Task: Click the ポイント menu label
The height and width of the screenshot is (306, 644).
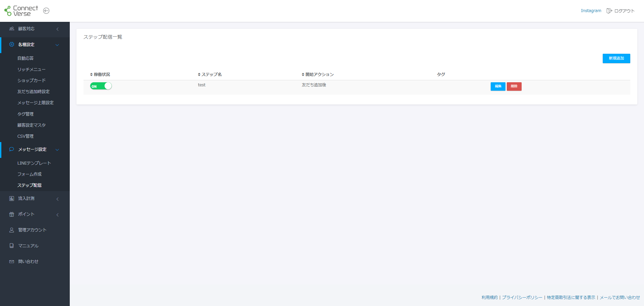Action: [x=26, y=214]
